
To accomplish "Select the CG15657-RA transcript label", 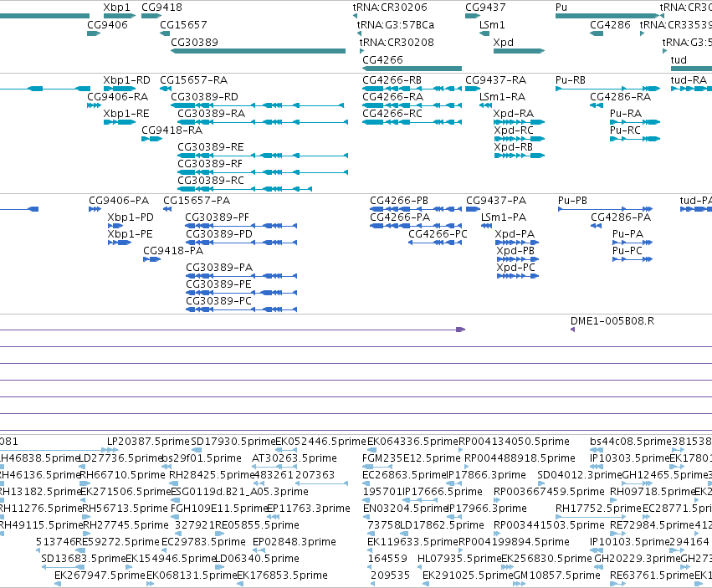I will (x=194, y=80).
